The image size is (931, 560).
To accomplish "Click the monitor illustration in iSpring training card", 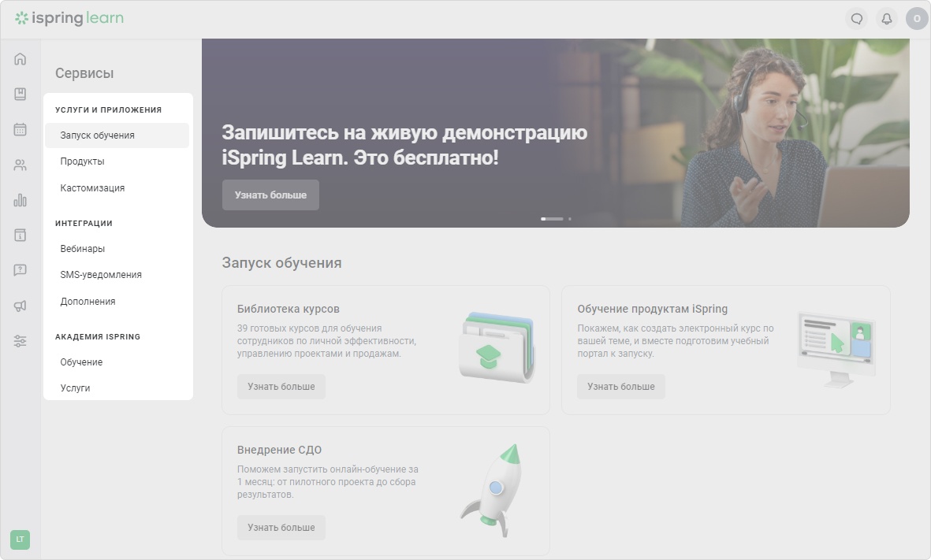I will (x=836, y=350).
